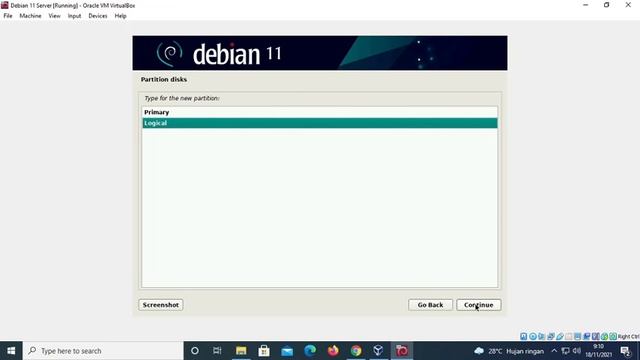
Task: Open the weather widget showing Hujan ringan
Action: point(509,351)
